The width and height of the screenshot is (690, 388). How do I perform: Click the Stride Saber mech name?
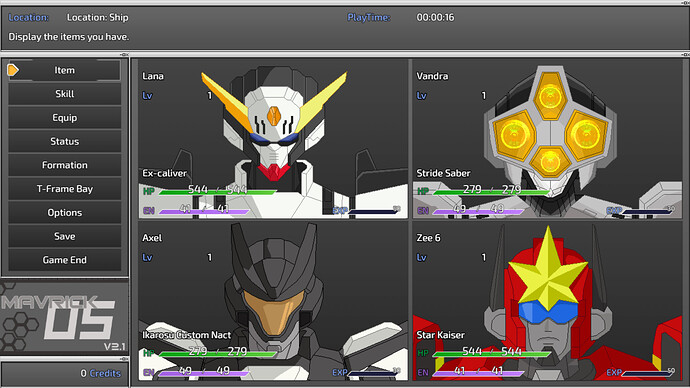pyautogui.click(x=443, y=173)
